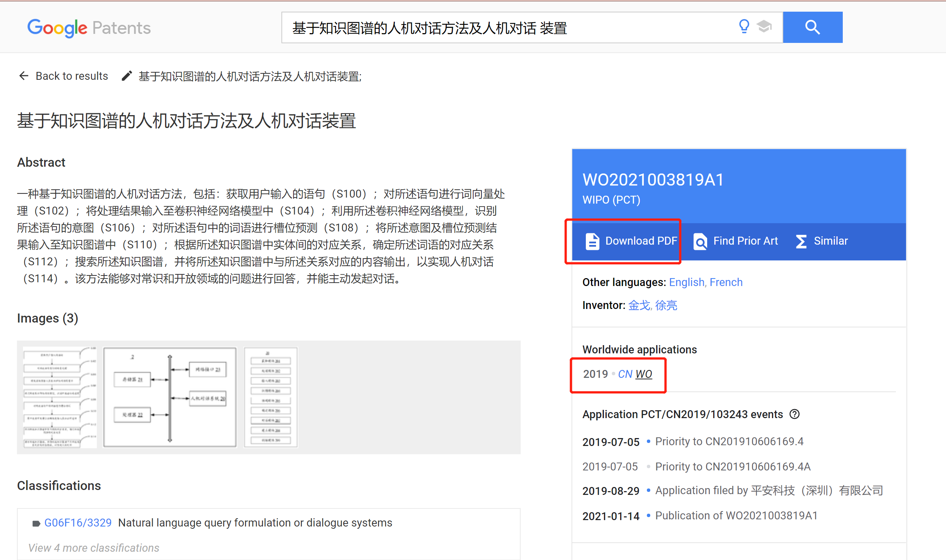Click the Find Prior Art icon
Image resolution: width=946 pixels, height=560 pixels.
click(x=700, y=241)
